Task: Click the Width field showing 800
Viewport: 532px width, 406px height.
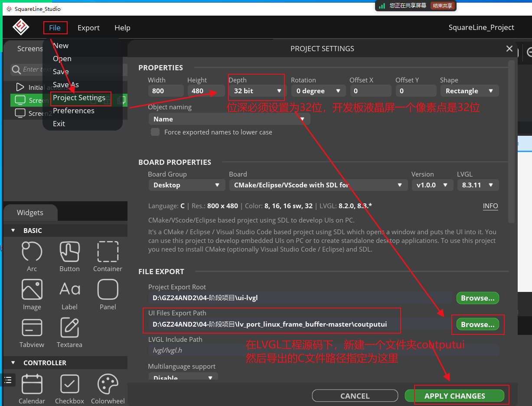Action: point(166,91)
